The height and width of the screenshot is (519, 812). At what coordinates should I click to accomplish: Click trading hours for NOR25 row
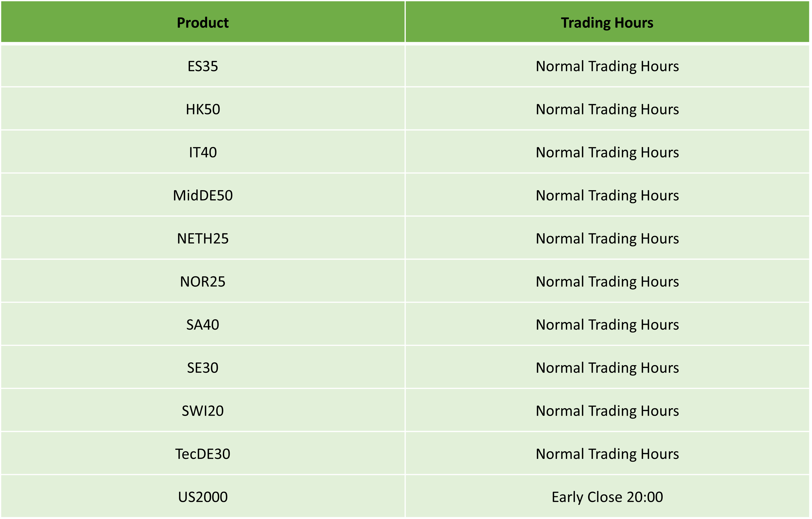607,281
